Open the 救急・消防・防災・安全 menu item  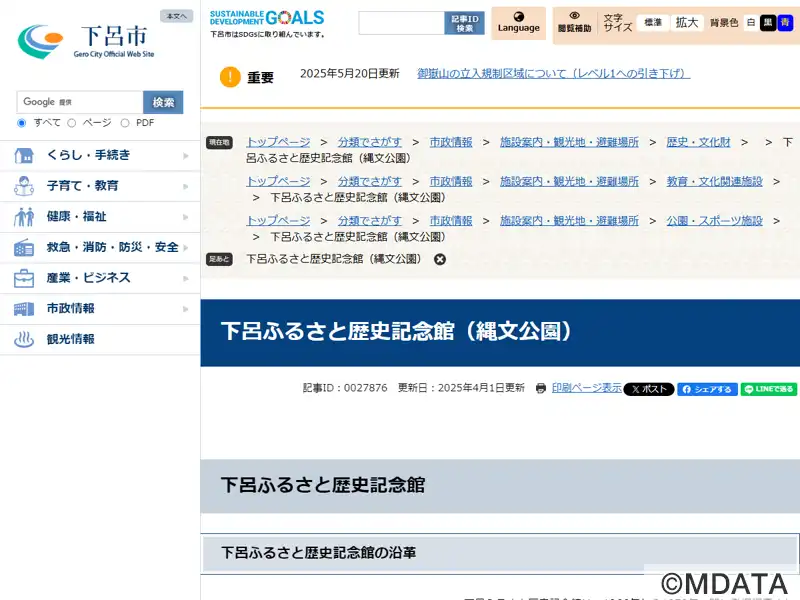[x=100, y=247]
